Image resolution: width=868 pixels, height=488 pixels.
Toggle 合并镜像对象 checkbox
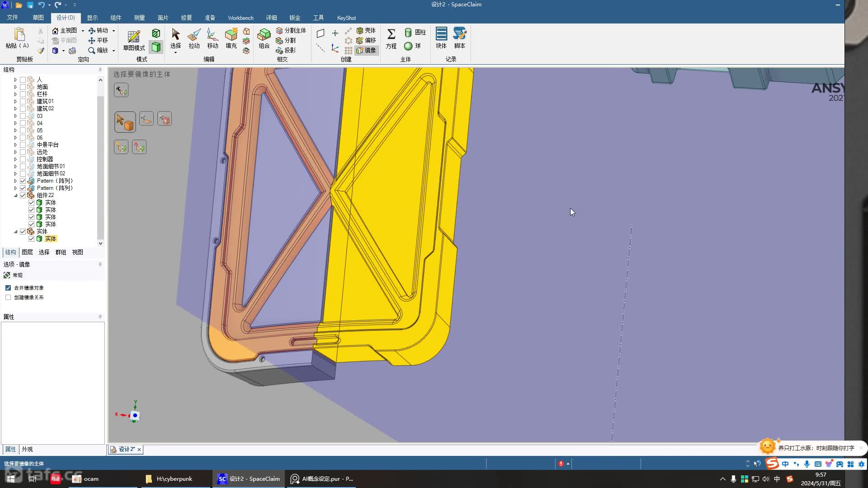click(x=8, y=288)
